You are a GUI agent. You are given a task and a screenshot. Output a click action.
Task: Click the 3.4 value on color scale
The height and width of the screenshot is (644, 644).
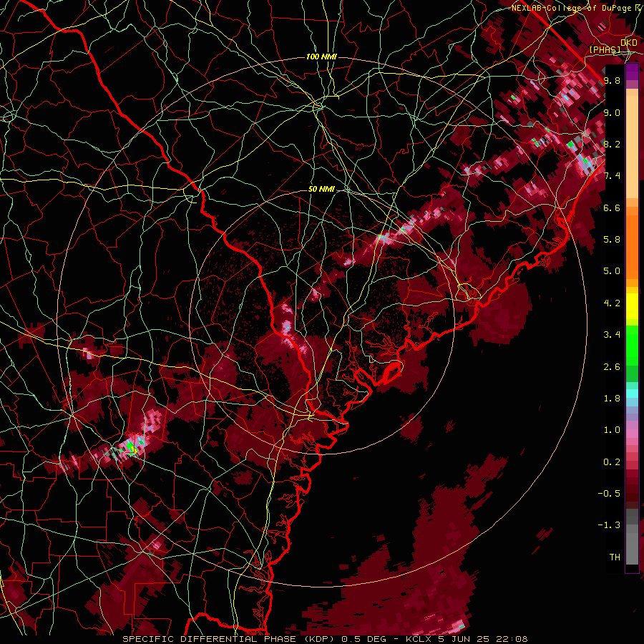(x=612, y=335)
